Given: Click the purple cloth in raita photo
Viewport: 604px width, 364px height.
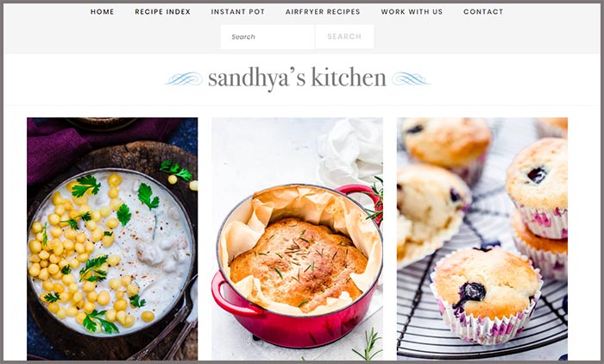Looking at the screenshot, I should click(77, 148).
